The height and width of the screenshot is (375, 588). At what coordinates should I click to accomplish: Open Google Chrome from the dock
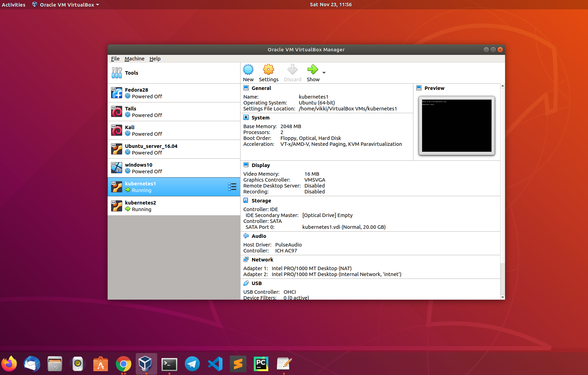(x=124, y=364)
